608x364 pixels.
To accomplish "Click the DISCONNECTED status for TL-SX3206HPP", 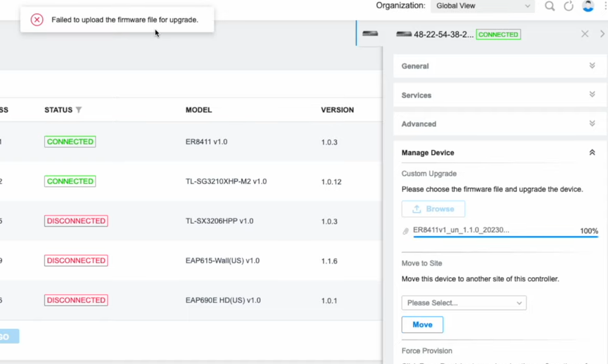I will [x=76, y=221].
